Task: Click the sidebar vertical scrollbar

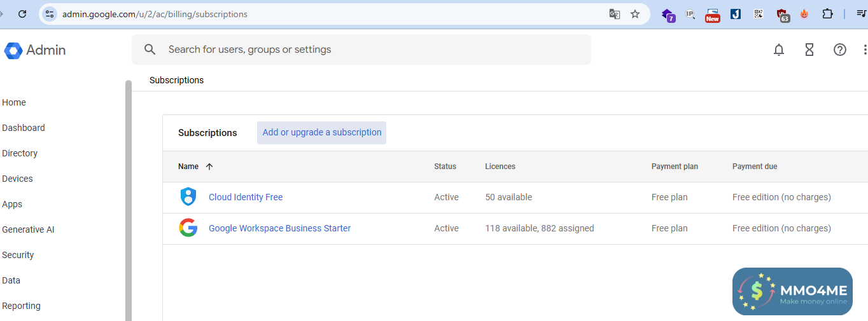Action: (129, 191)
